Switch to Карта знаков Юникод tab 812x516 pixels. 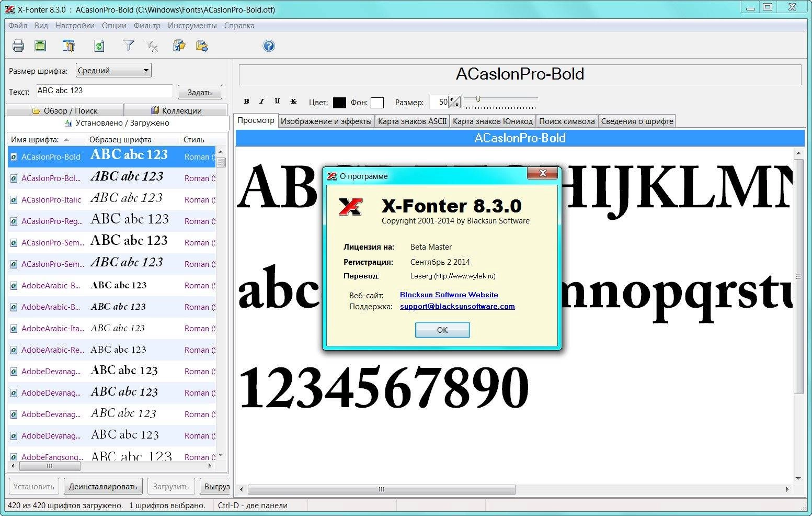click(x=493, y=121)
